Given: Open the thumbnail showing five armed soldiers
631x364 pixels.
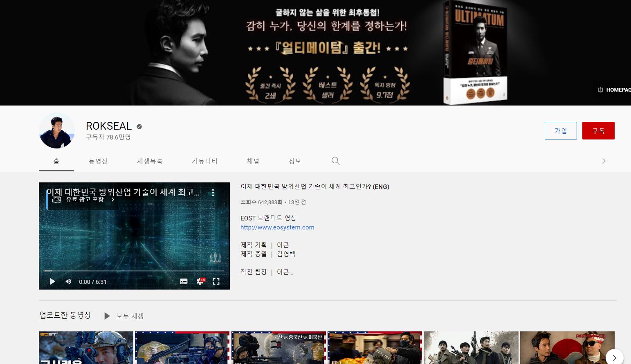Looking at the screenshot, I should [471, 348].
